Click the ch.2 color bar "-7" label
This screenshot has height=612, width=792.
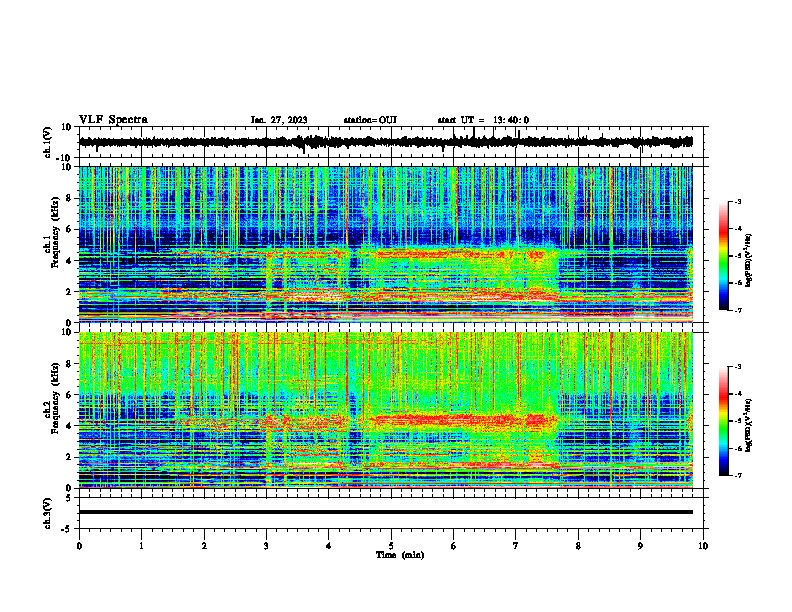tap(737, 476)
